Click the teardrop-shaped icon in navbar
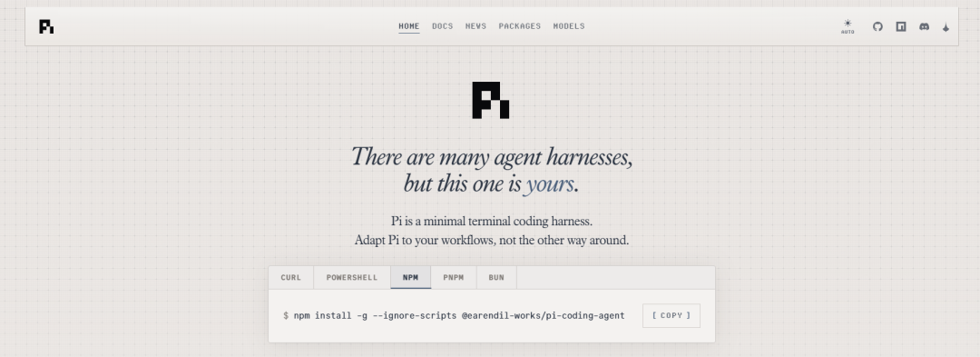980x357 pixels. point(946,27)
